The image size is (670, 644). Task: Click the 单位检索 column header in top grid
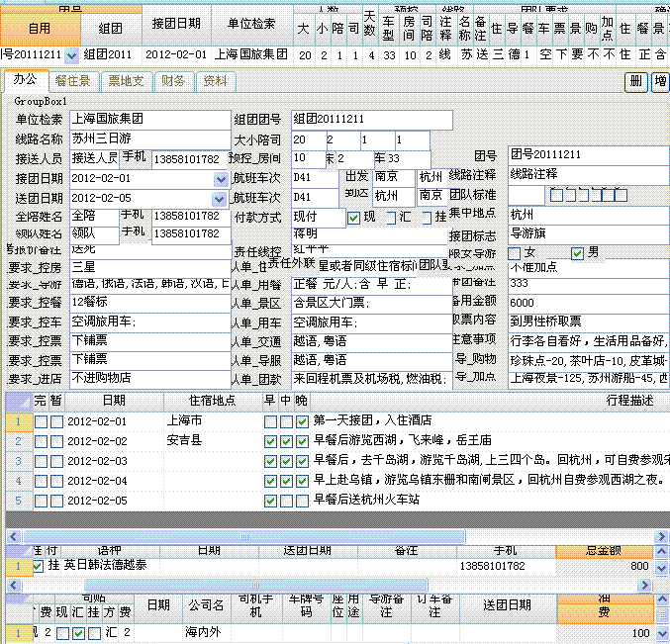coord(252,25)
